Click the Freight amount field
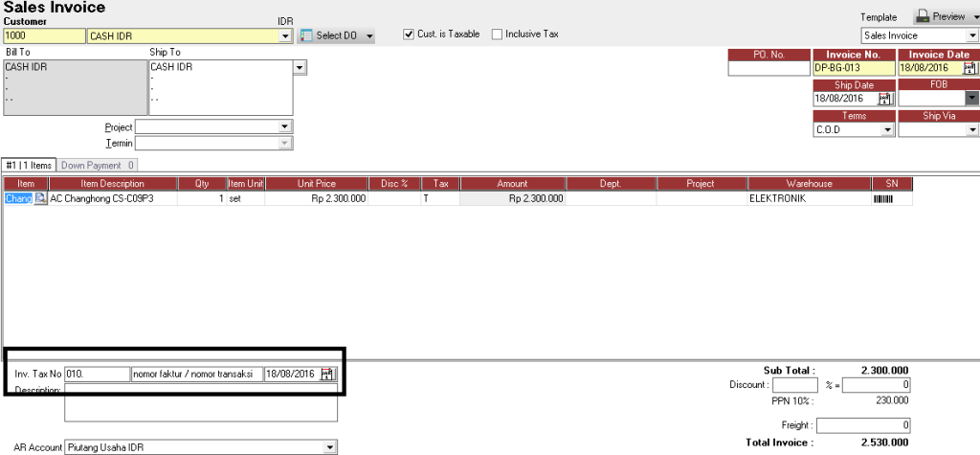Viewport: 980px width, 455px height. [863, 425]
